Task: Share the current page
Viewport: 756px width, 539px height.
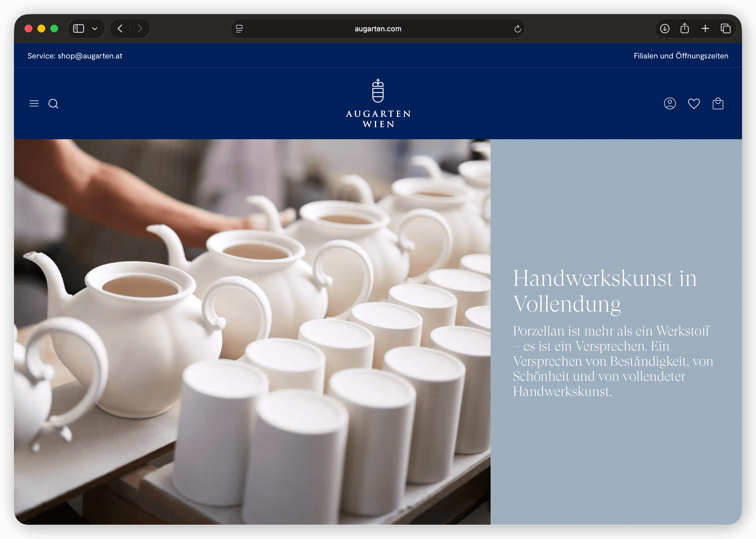Action: pos(685,28)
